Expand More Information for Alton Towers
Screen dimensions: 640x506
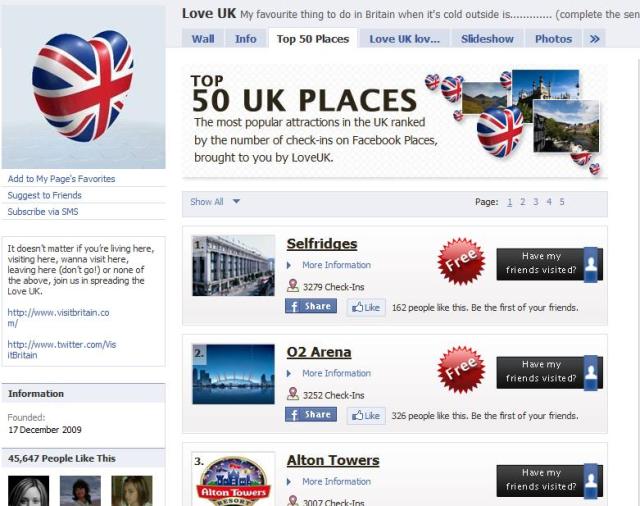[336, 482]
